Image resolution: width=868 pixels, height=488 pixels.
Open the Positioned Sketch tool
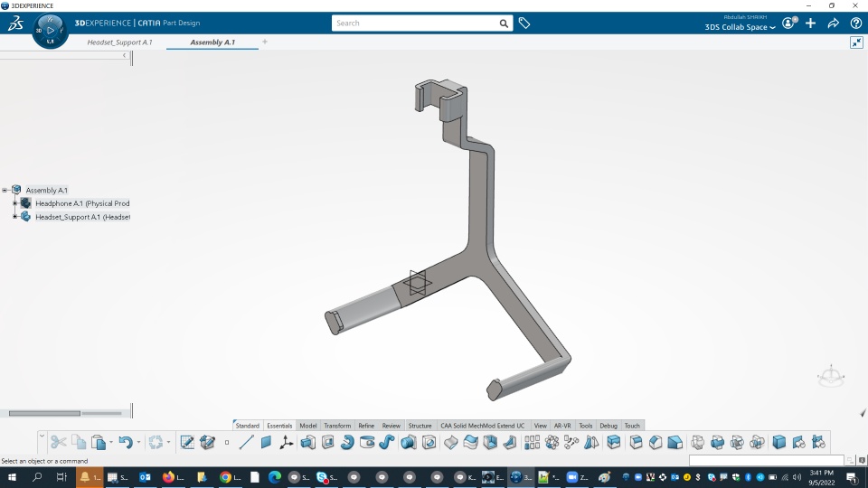[x=187, y=442]
